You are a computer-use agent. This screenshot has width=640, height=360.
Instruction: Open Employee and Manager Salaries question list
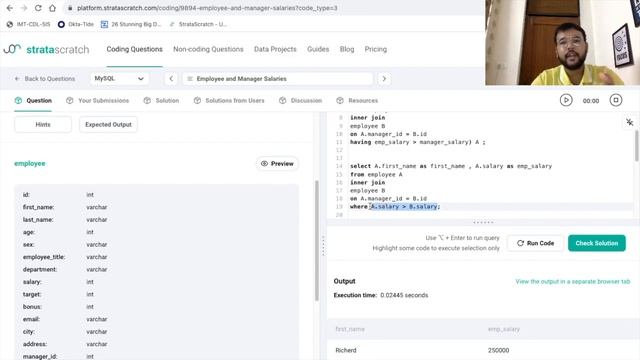click(x=278, y=78)
